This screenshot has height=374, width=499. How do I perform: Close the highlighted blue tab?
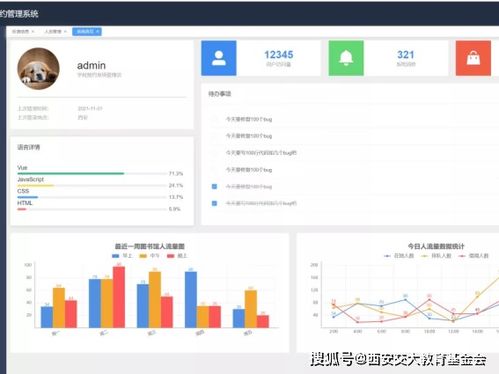pyautogui.click(x=97, y=31)
